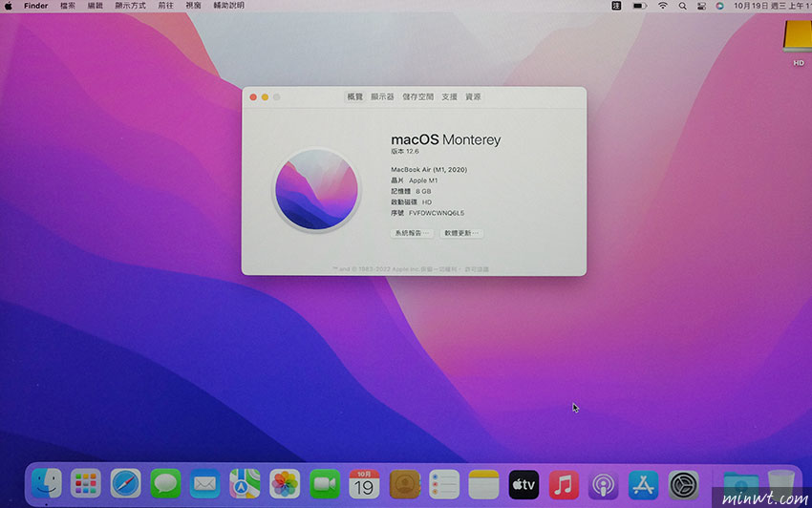Open Reminders in the Dock

444,484
